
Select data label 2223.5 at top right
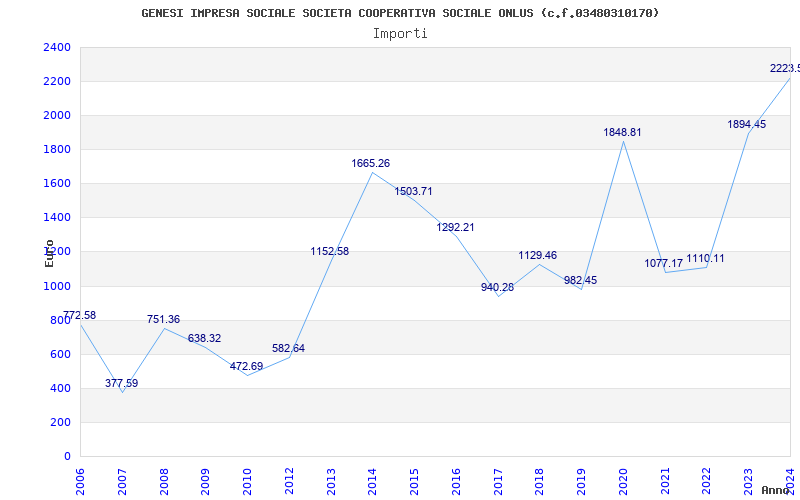click(785, 68)
